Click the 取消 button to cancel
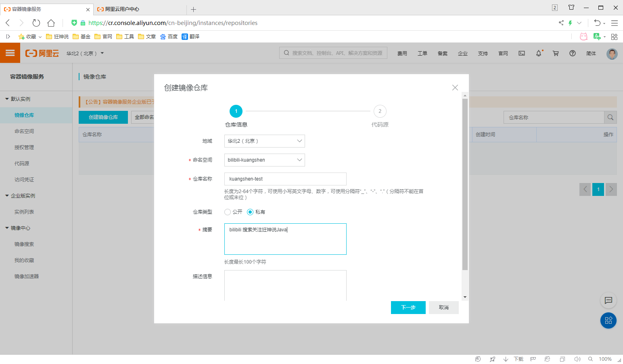The image size is (623, 364). click(x=443, y=307)
